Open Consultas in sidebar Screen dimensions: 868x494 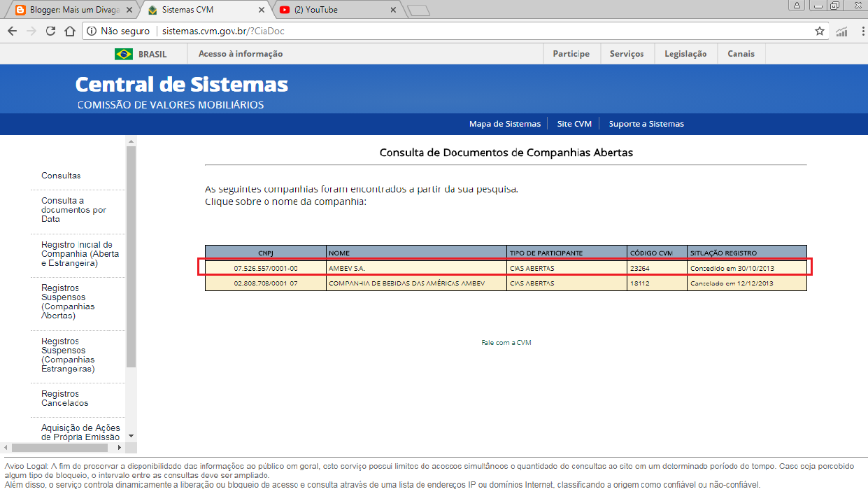[61, 176]
